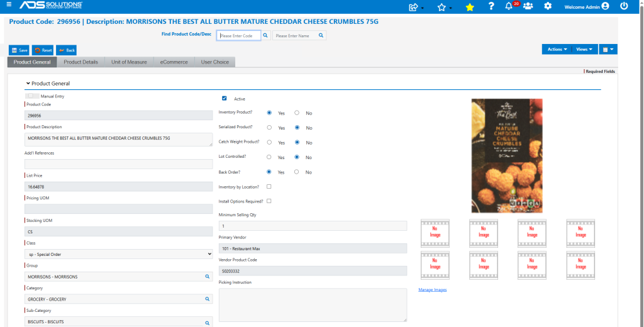
Task: Check Install Options Required checkbox
Action: point(269,201)
